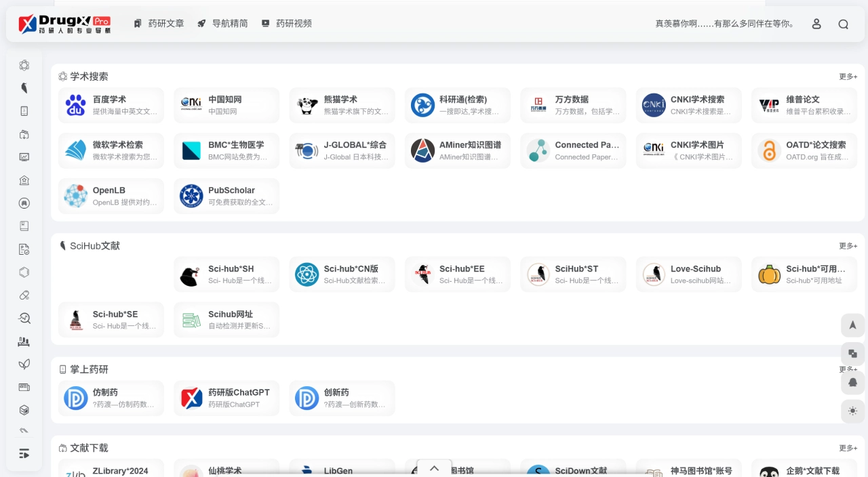868x477 pixels.
Task: Open the 科研通(检索) card
Action: point(458,105)
